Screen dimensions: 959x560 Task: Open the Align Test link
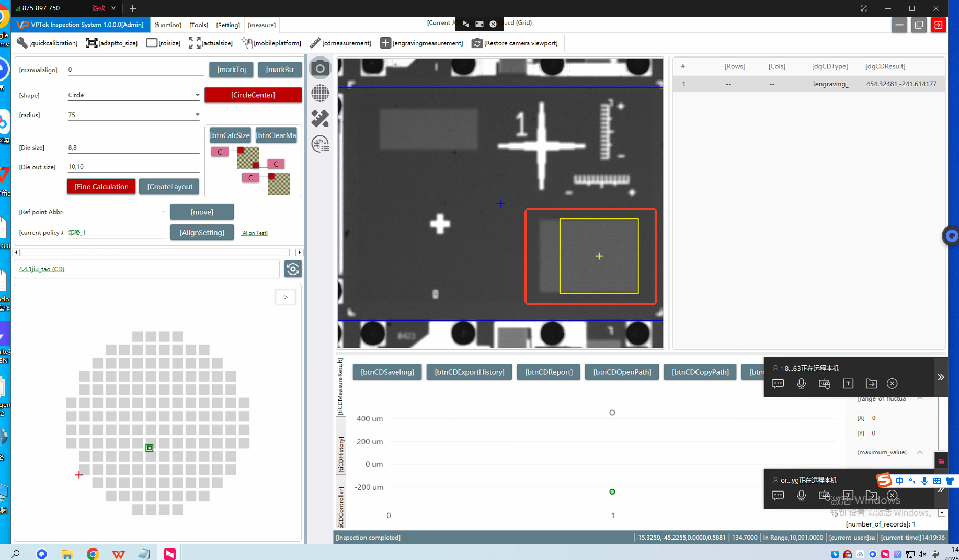[254, 233]
